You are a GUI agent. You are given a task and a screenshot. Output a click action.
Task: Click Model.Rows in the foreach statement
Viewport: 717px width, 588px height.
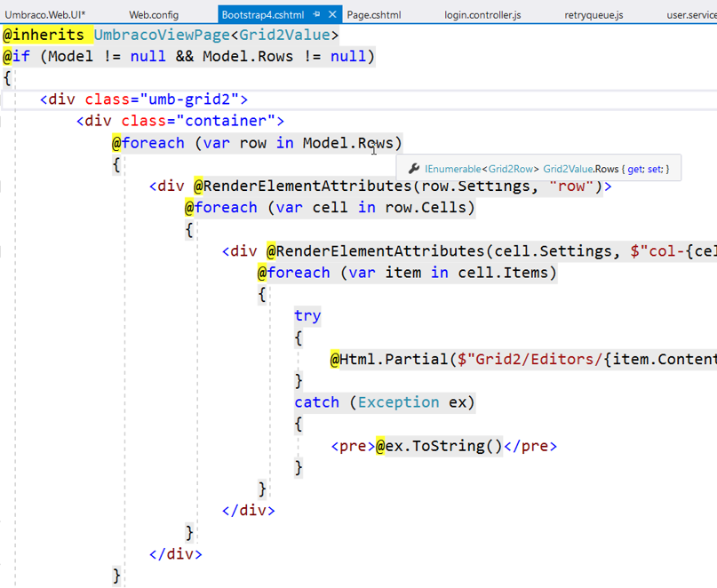tap(348, 143)
